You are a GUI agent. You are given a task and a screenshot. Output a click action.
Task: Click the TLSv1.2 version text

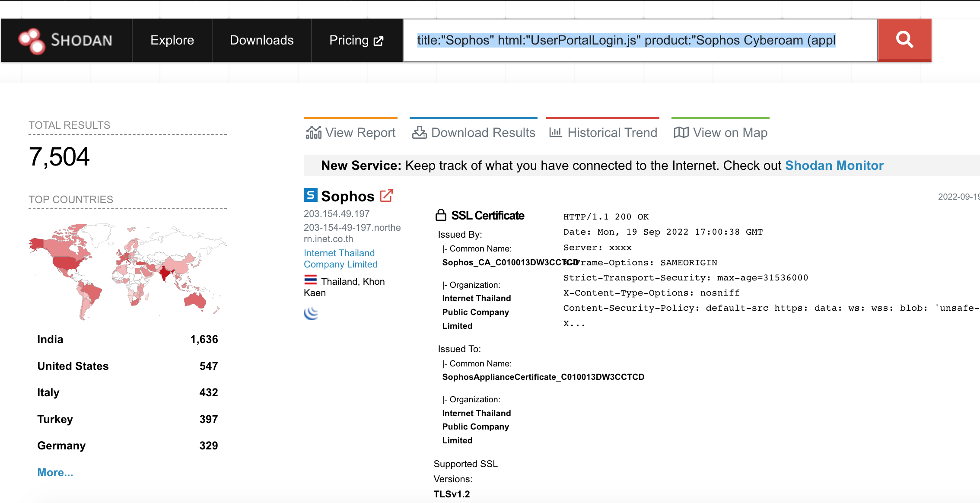click(x=452, y=494)
